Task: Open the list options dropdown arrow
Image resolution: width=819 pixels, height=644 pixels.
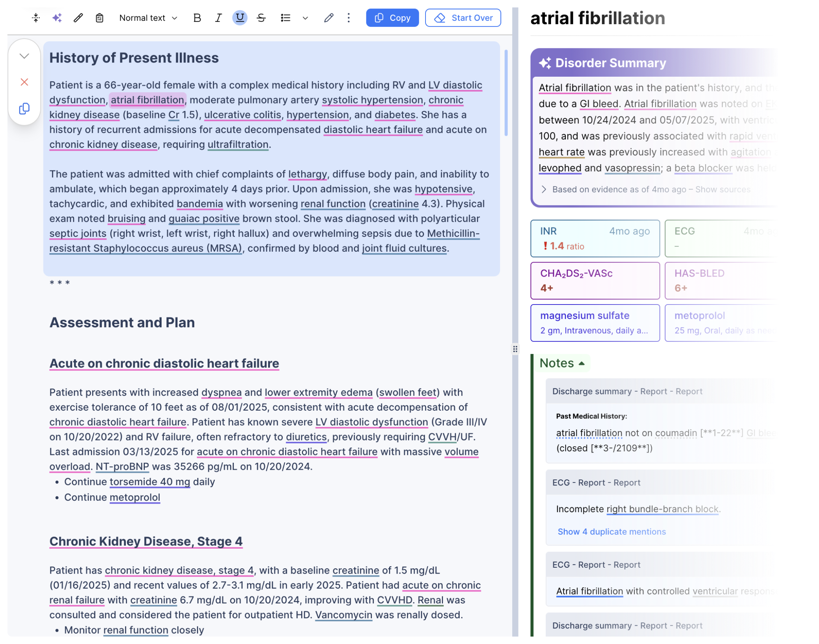Action: [305, 18]
